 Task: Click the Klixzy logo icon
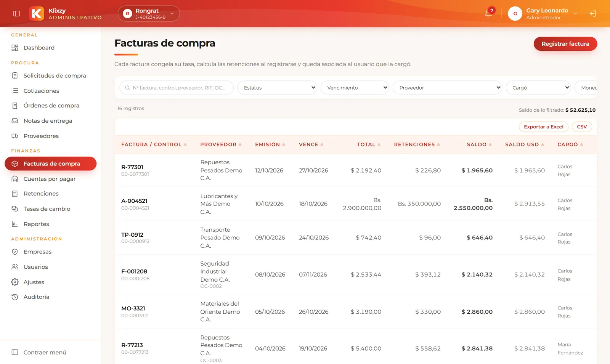(x=37, y=13)
